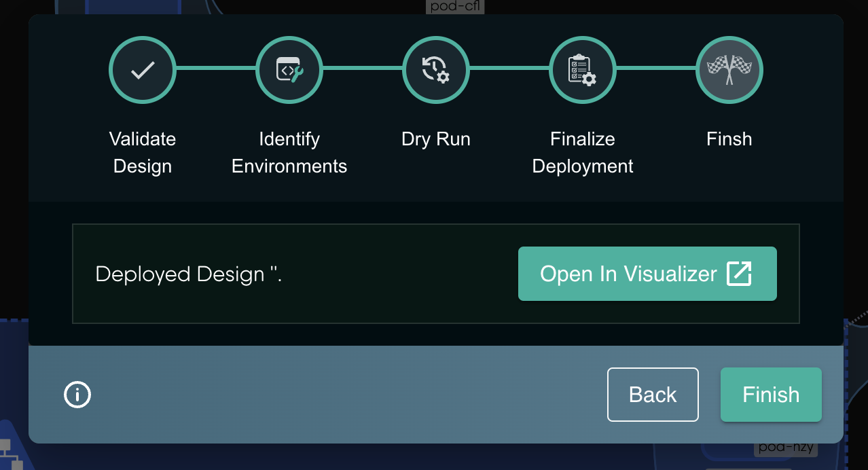Click the "Validate Design" step label

[x=143, y=153]
